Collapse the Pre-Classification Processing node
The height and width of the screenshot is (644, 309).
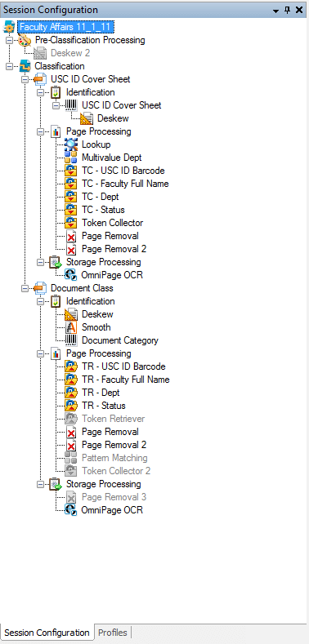coord(9,40)
